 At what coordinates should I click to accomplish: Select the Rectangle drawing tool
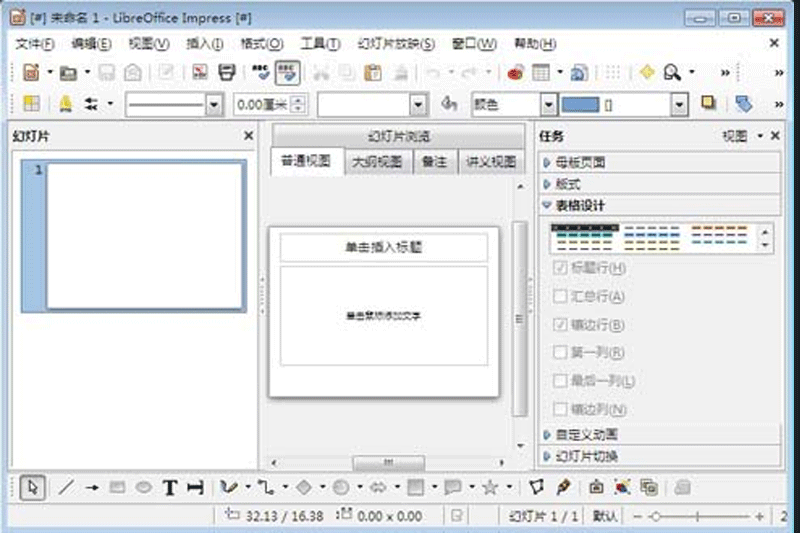(118, 488)
